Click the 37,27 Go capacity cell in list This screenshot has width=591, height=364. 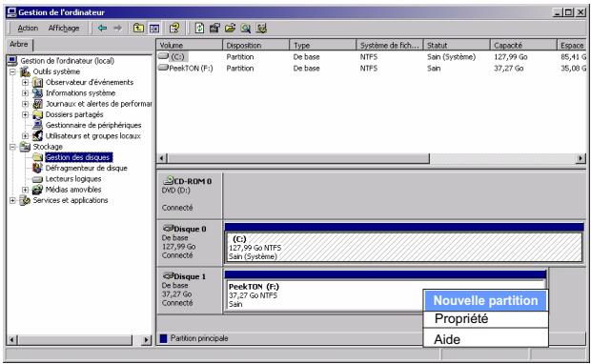[x=508, y=69]
